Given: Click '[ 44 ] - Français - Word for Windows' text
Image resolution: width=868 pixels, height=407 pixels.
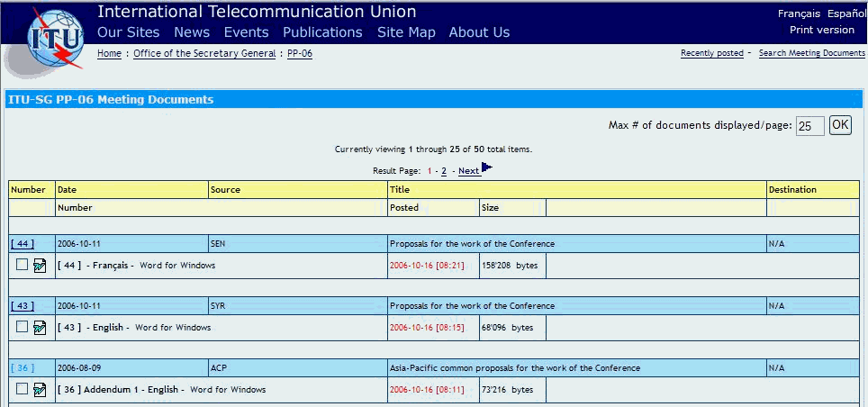Looking at the screenshot, I should pyautogui.click(x=136, y=266).
